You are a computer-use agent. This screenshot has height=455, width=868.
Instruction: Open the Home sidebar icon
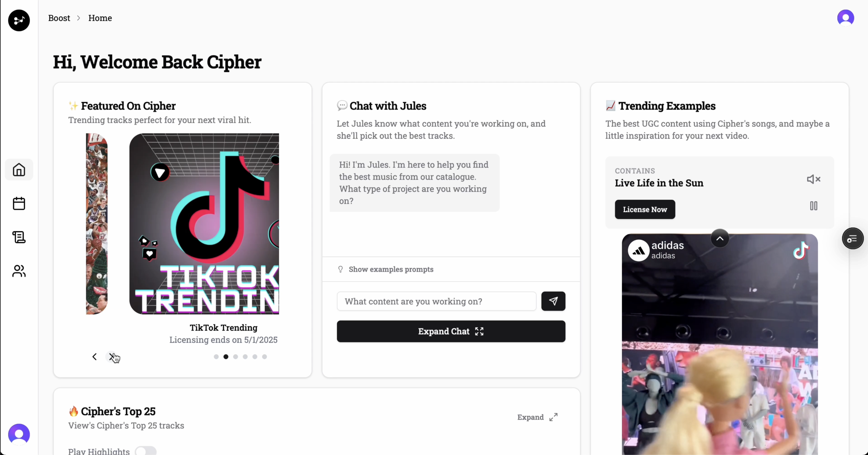(x=19, y=170)
